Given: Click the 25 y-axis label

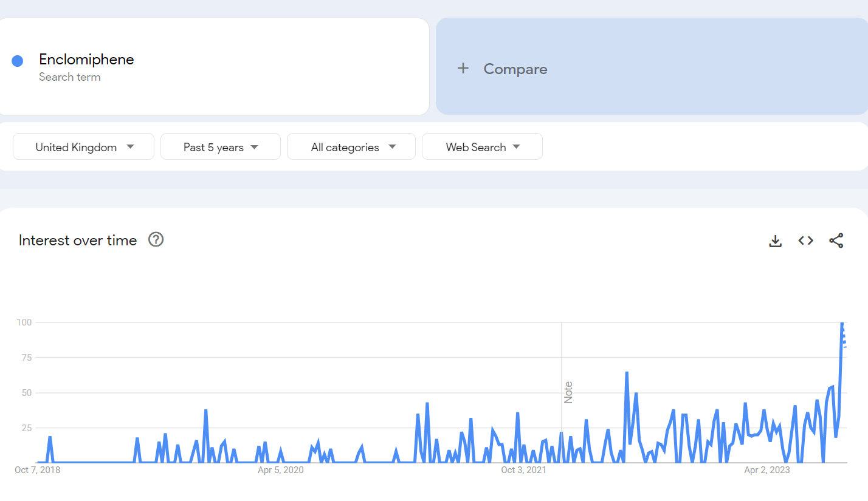Looking at the screenshot, I should 27,428.
